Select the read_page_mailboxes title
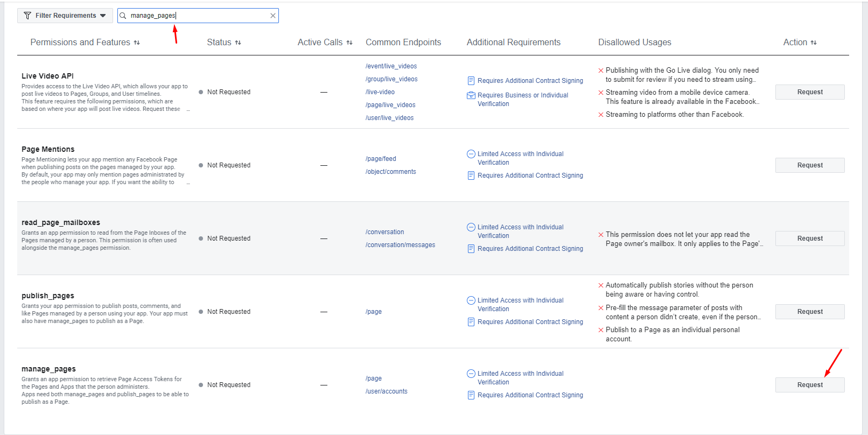868x435 pixels. click(x=61, y=222)
